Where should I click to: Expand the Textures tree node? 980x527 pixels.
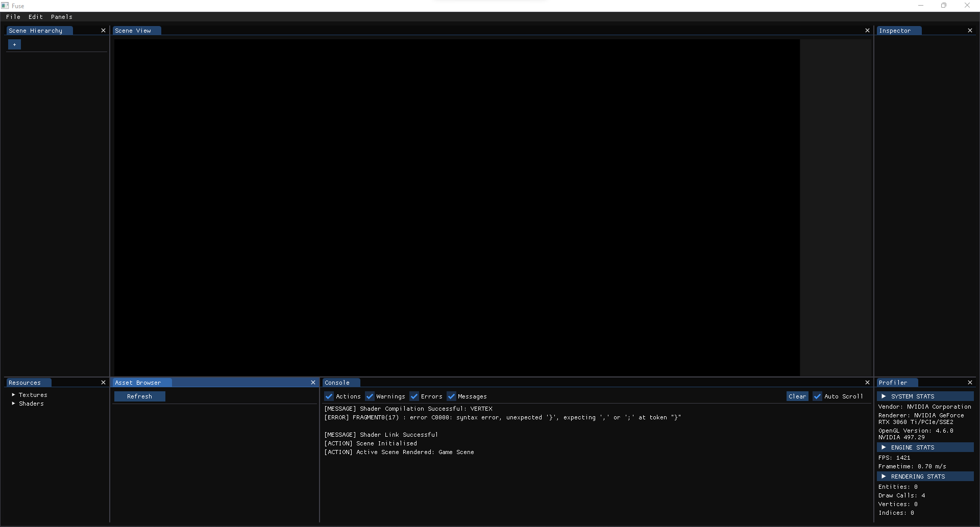[x=13, y=395]
